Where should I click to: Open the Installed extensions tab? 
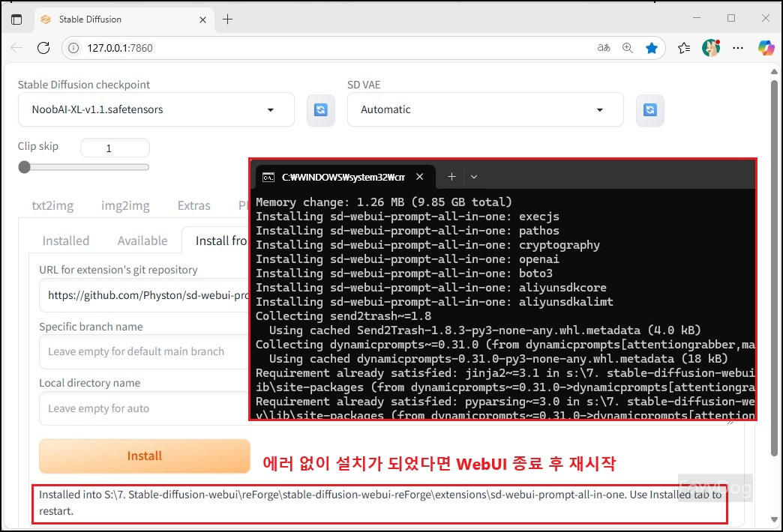tap(66, 241)
